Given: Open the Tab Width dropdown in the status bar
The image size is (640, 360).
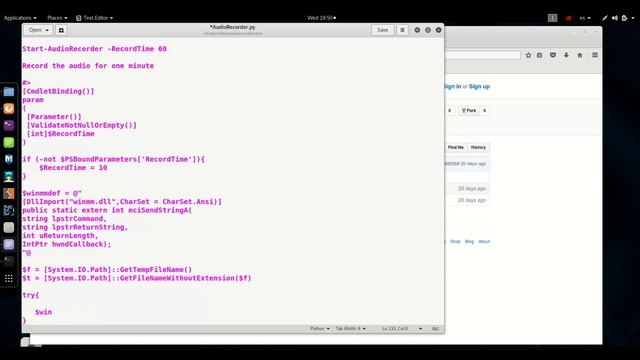Looking at the screenshot, I should pos(351,329).
